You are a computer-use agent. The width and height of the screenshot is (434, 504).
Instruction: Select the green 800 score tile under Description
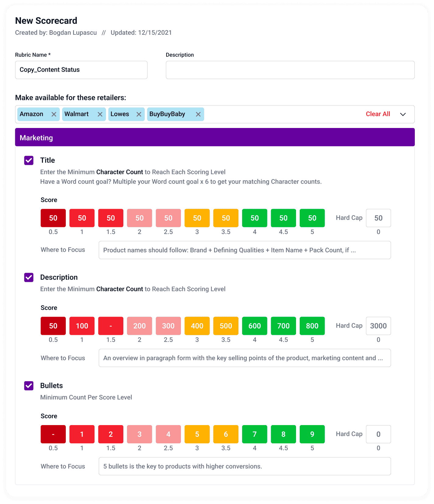pyautogui.click(x=312, y=326)
